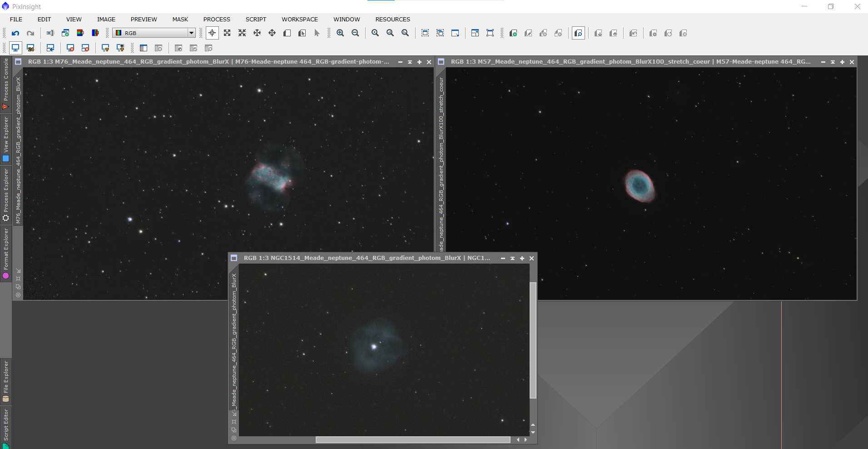The height and width of the screenshot is (449, 868).
Task: Open the MASK menu
Action: click(x=180, y=19)
